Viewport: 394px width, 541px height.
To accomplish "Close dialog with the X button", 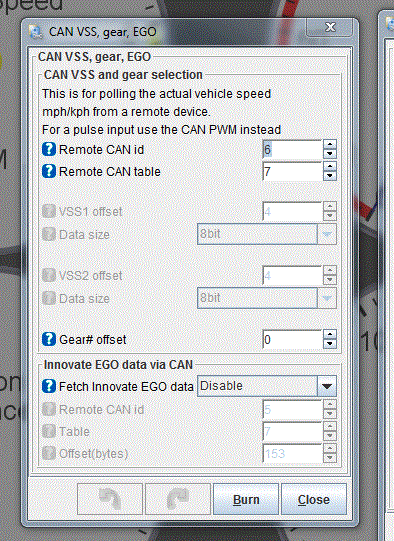I will click(x=330, y=27).
